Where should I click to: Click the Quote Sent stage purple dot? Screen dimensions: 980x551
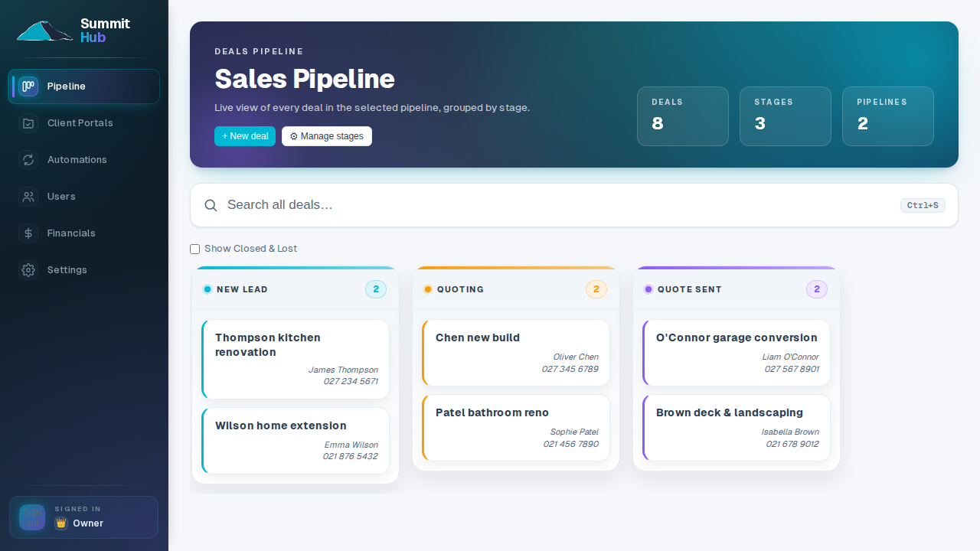point(648,289)
